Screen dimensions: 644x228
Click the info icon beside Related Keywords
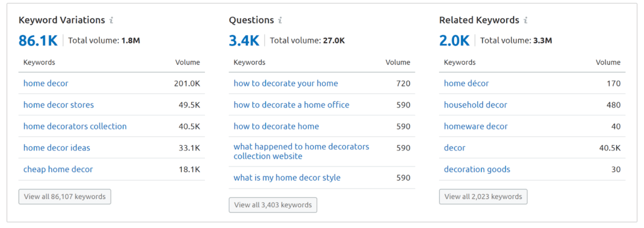[526, 20]
